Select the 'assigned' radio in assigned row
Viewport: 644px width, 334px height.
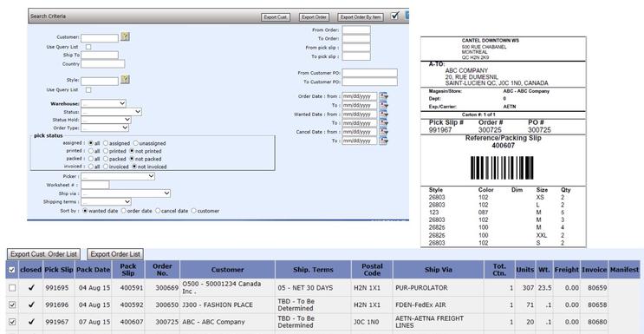pyautogui.click(x=106, y=143)
